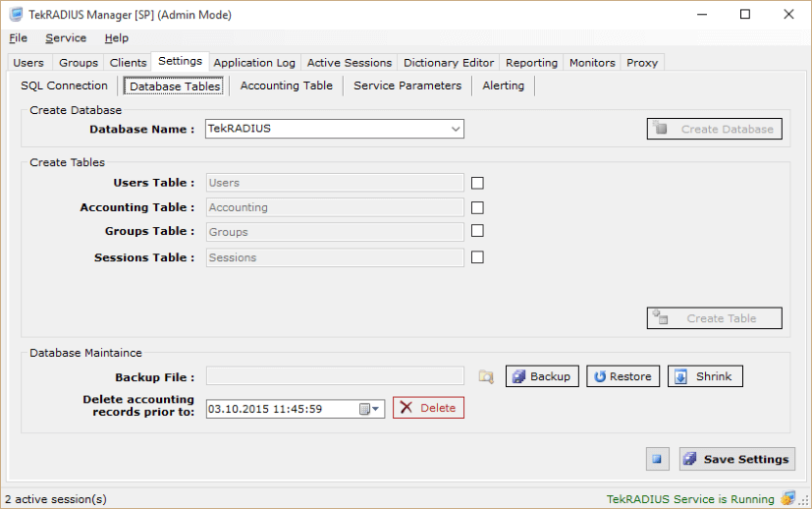Tick the Sessions Table checkbox
Screen dimensions: 812x509
[x=477, y=257]
